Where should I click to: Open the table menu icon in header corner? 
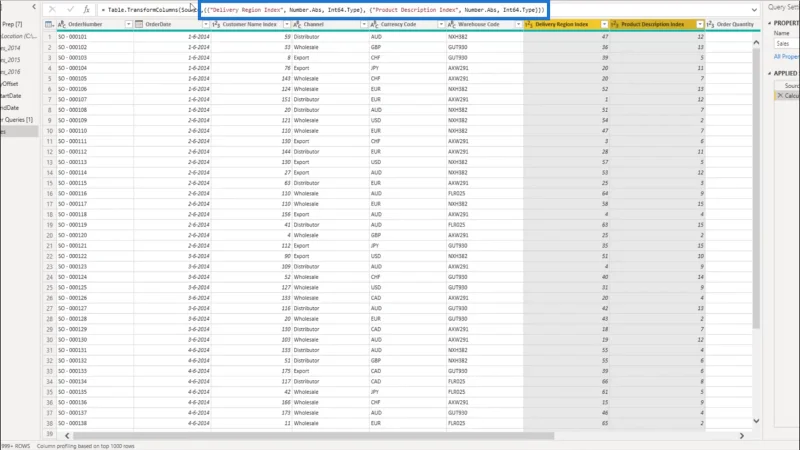click(49, 24)
